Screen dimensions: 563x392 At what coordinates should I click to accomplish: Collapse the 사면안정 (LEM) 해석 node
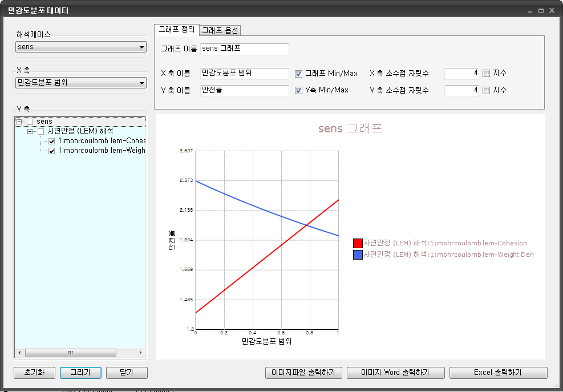[x=30, y=131]
